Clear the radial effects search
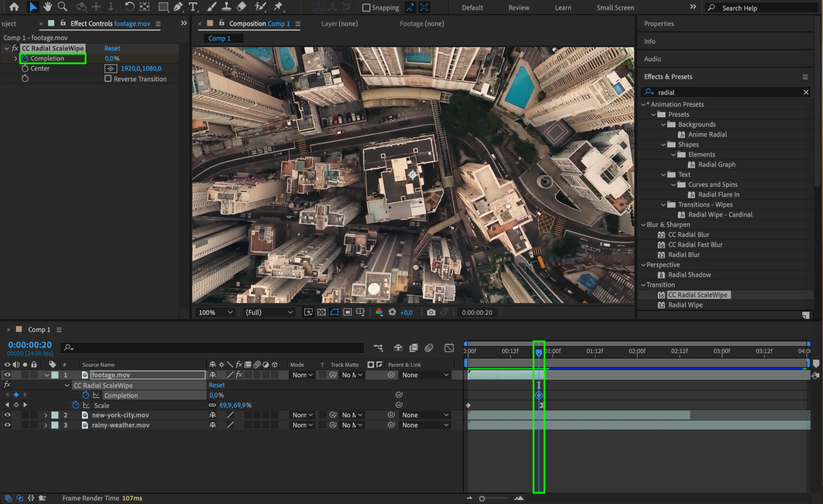This screenshot has width=823, height=504. [x=806, y=93]
